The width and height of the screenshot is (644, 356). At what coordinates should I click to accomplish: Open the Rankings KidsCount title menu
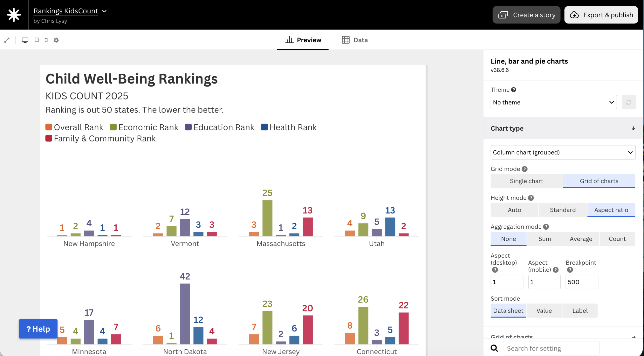point(70,11)
